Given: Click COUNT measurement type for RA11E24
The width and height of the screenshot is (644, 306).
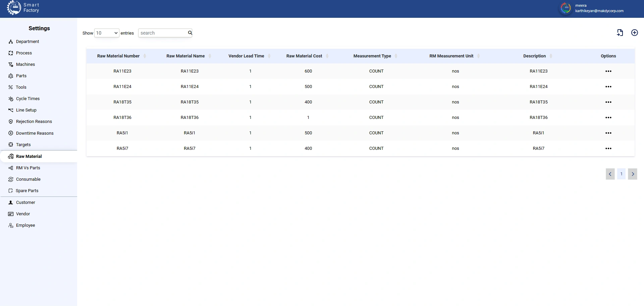Looking at the screenshot, I should click(x=376, y=87).
